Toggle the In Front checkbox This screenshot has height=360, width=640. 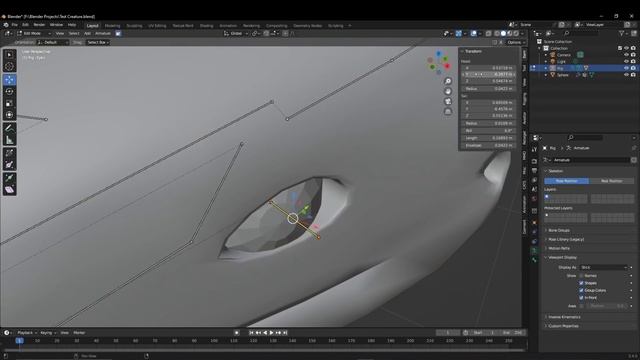[581, 298]
